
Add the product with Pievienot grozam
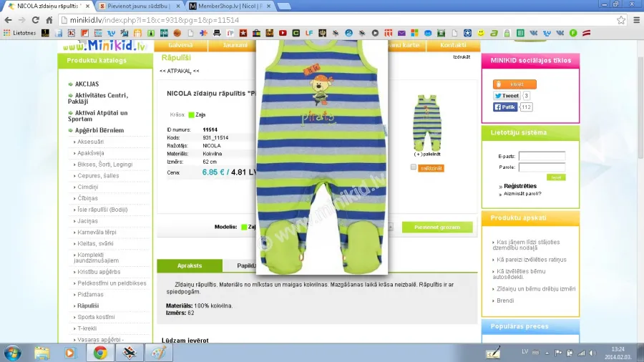[437, 227]
